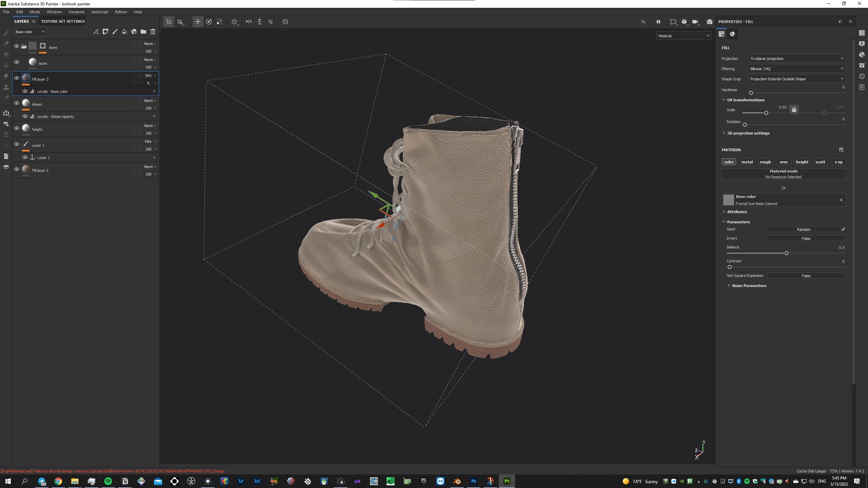Image resolution: width=868 pixels, height=488 pixels.
Task: Toggle the scale lock icon
Action: (794, 109)
